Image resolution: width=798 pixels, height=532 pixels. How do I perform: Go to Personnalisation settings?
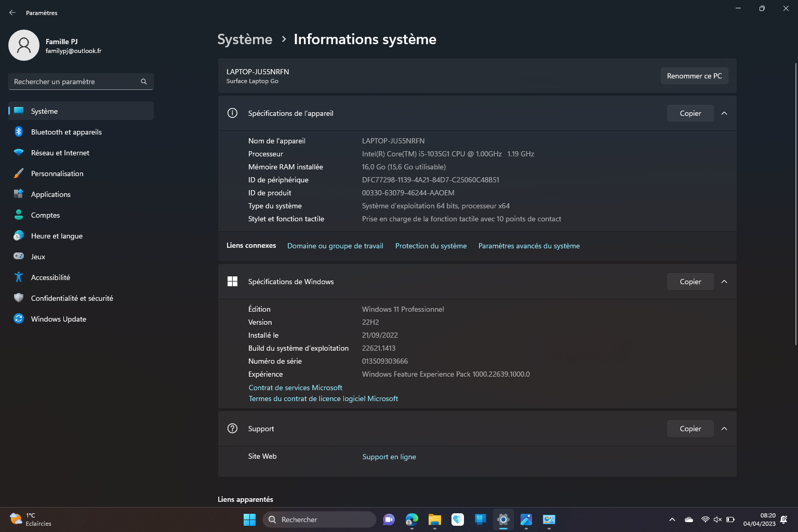click(57, 174)
